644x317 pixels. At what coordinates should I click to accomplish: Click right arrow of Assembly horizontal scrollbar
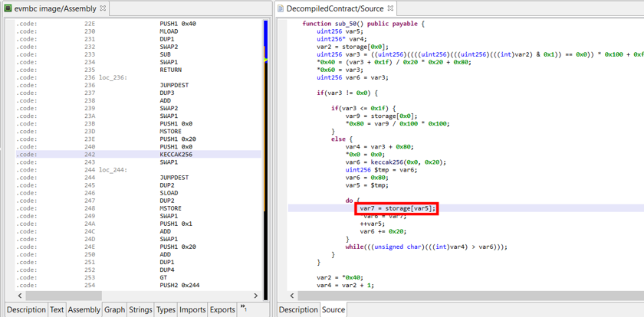click(255, 296)
